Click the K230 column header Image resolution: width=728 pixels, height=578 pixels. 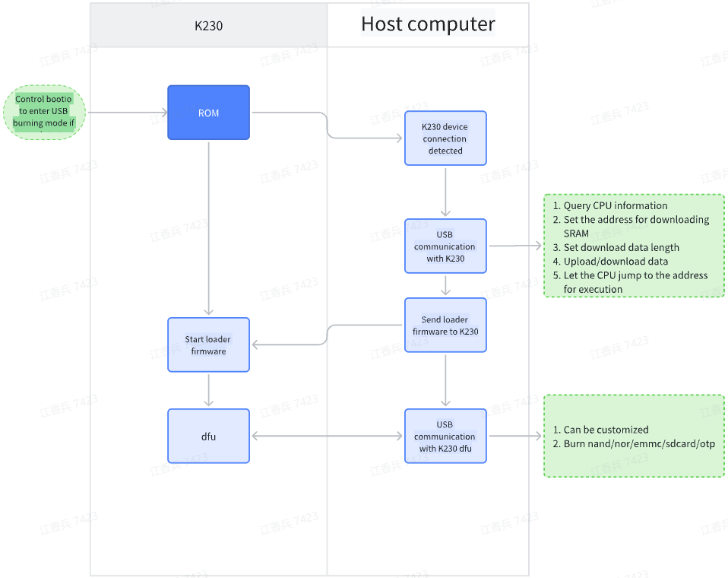(208, 25)
